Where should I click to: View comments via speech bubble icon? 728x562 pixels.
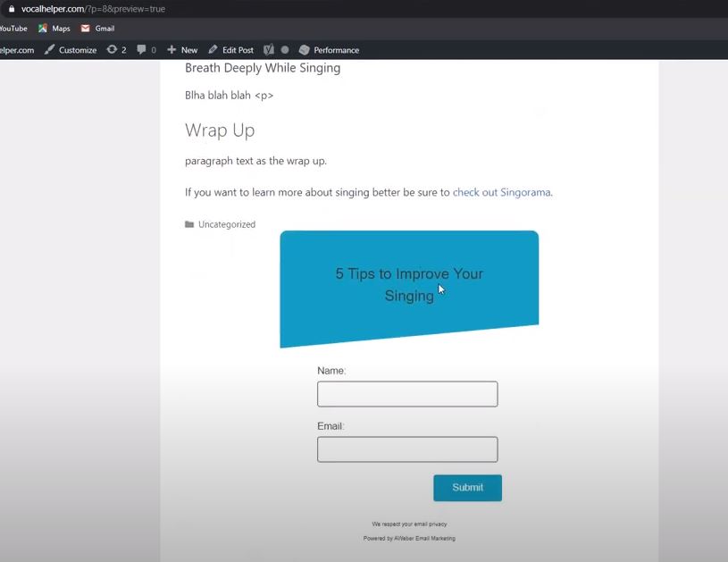(141, 50)
